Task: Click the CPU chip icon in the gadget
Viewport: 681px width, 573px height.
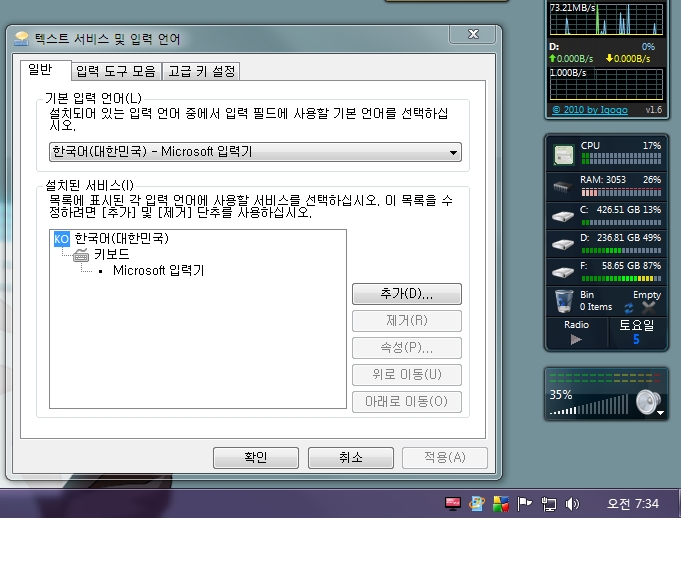Action: coord(564,155)
